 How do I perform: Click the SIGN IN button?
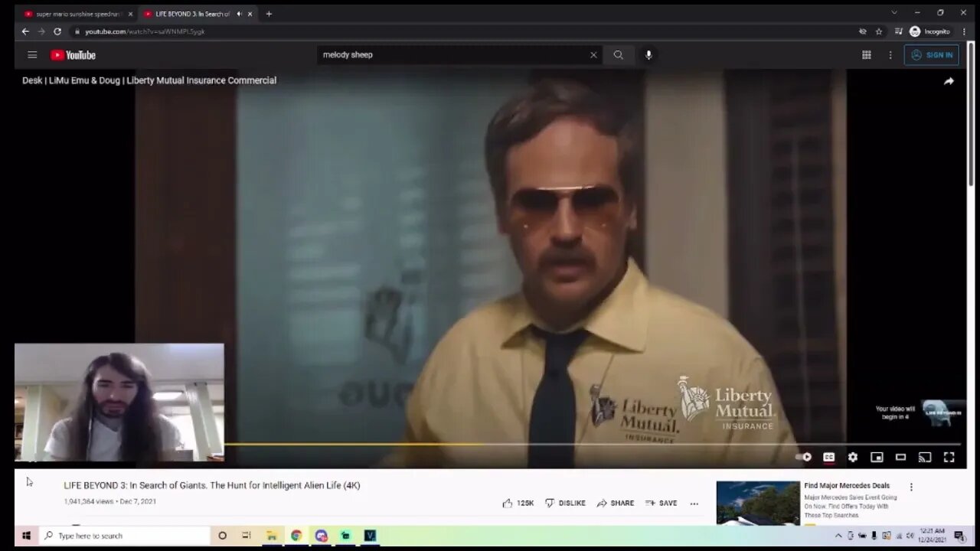pyautogui.click(x=932, y=55)
